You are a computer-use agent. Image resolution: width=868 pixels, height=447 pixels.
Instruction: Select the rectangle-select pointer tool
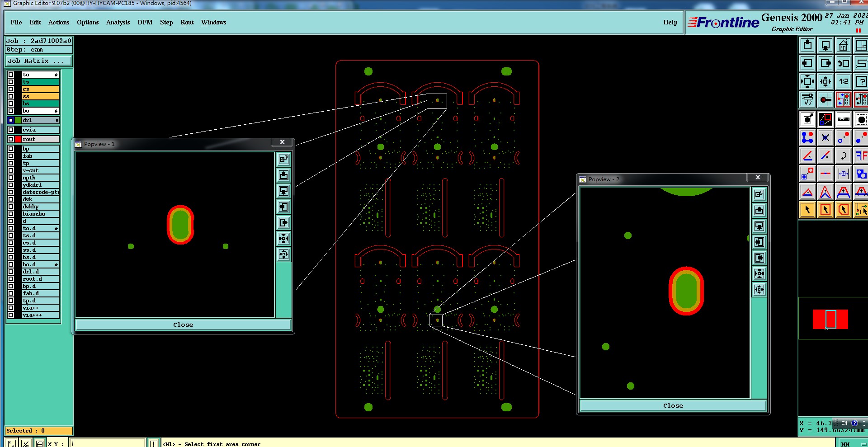tap(826, 210)
